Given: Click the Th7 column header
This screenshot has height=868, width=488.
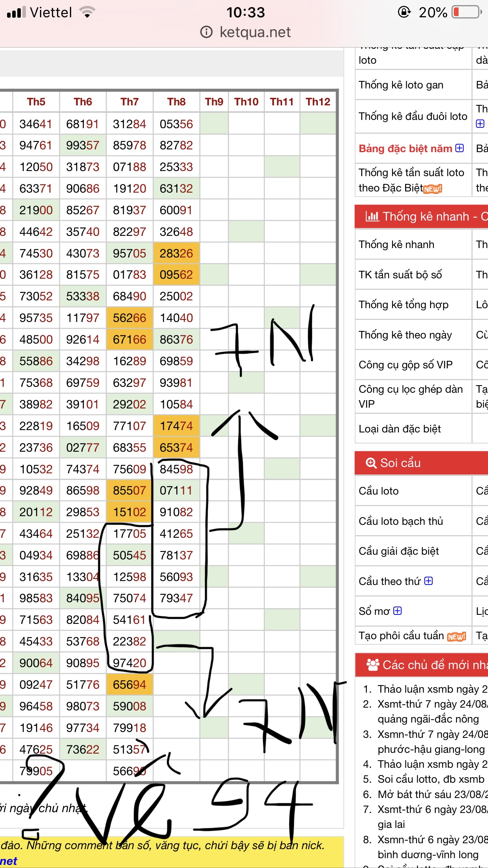Looking at the screenshot, I should [130, 102].
